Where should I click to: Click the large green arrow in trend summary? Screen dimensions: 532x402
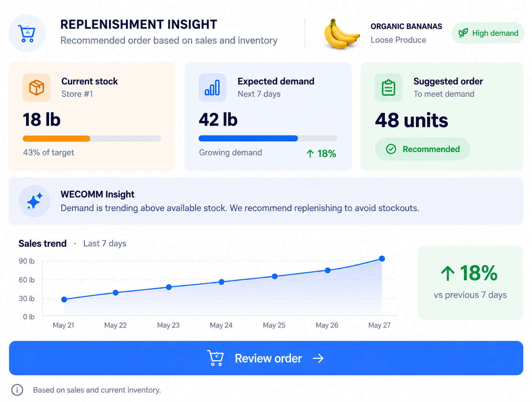pos(448,273)
